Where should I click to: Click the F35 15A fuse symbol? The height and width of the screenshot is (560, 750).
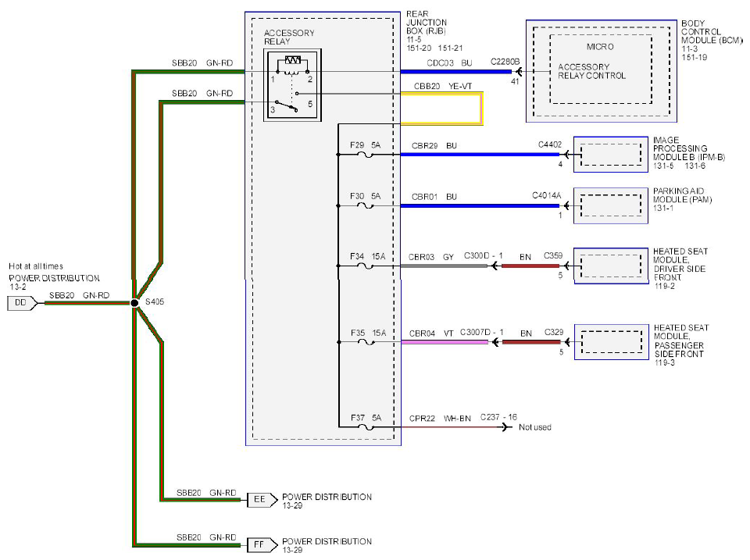click(x=366, y=342)
